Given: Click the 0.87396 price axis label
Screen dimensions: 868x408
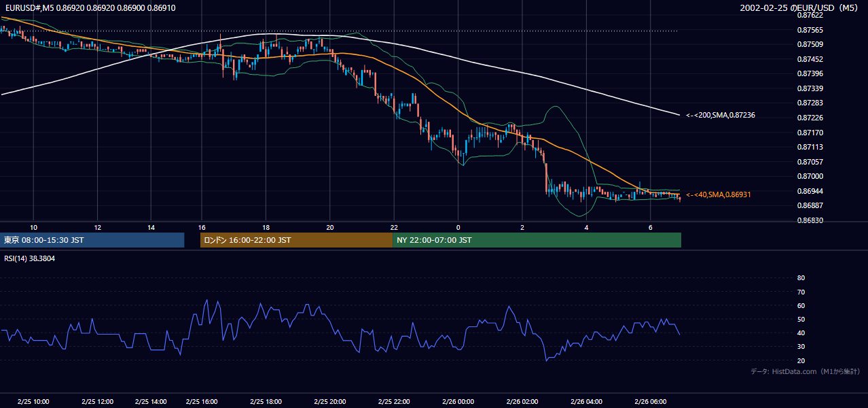Looking at the screenshot, I should point(810,74).
